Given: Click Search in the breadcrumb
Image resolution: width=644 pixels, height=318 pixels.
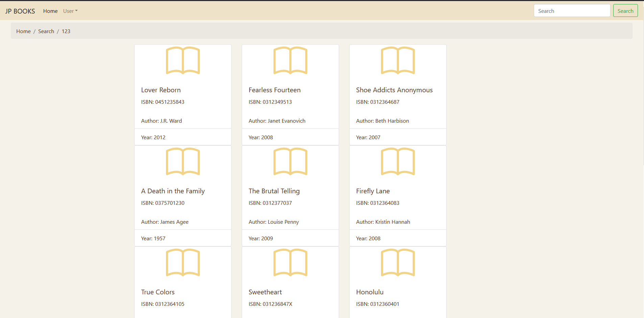Looking at the screenshot, I should [x=46, y=31].
